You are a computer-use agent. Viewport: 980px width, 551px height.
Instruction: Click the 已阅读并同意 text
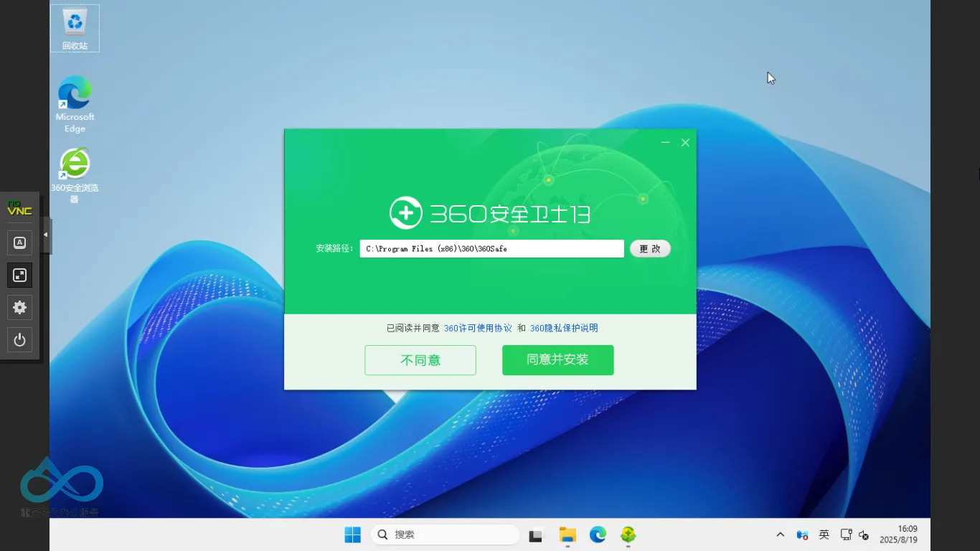tap(413, 328)
